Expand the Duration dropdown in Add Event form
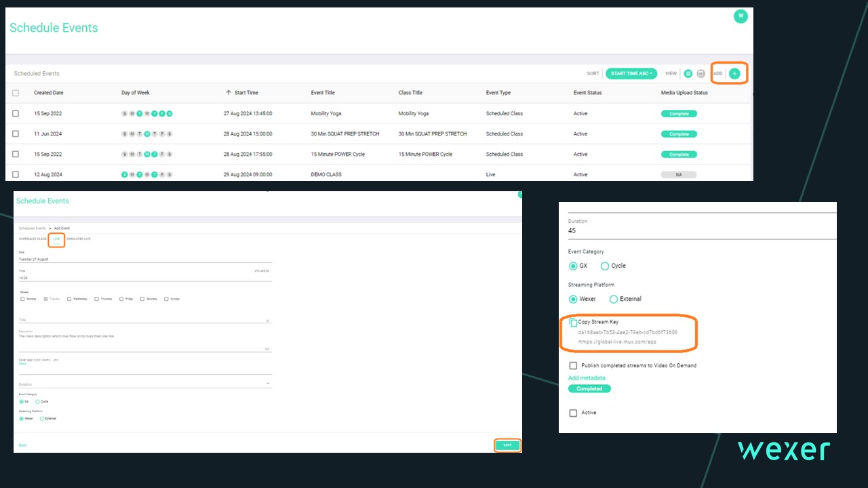The image size is (868, 488). point(268,384)
